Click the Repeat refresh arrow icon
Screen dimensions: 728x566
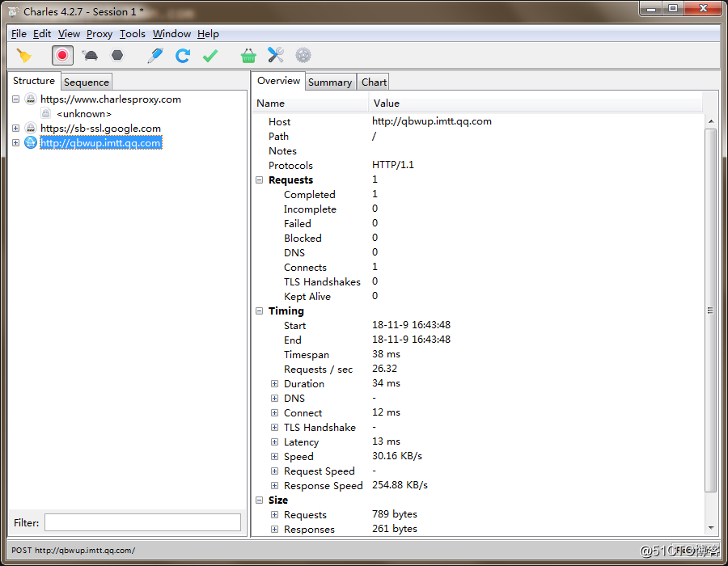[183, 56]
